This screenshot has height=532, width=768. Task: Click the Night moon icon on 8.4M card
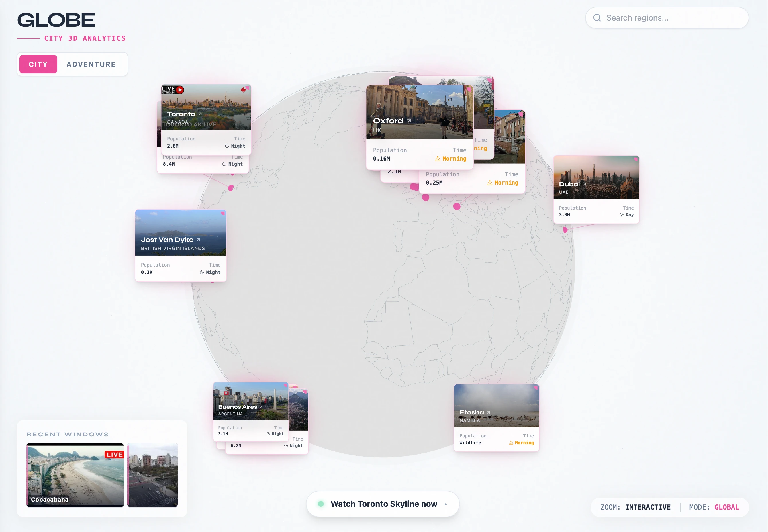[224, 164]
